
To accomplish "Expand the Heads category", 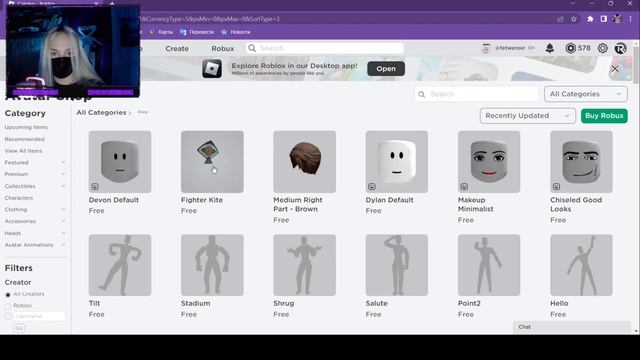I will (x=63, y=233).
